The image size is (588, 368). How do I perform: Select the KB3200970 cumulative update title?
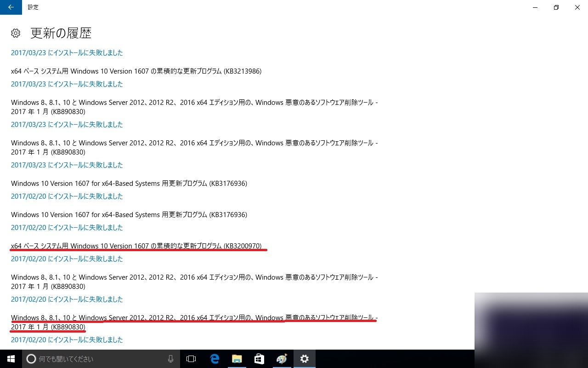click(136, 246)
